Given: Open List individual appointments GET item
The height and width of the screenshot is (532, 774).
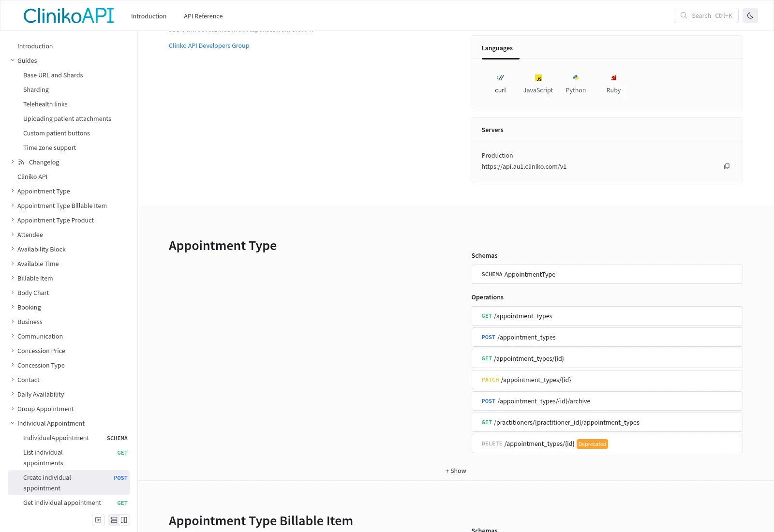Looking at the screenshot, I should pos(69,458).
